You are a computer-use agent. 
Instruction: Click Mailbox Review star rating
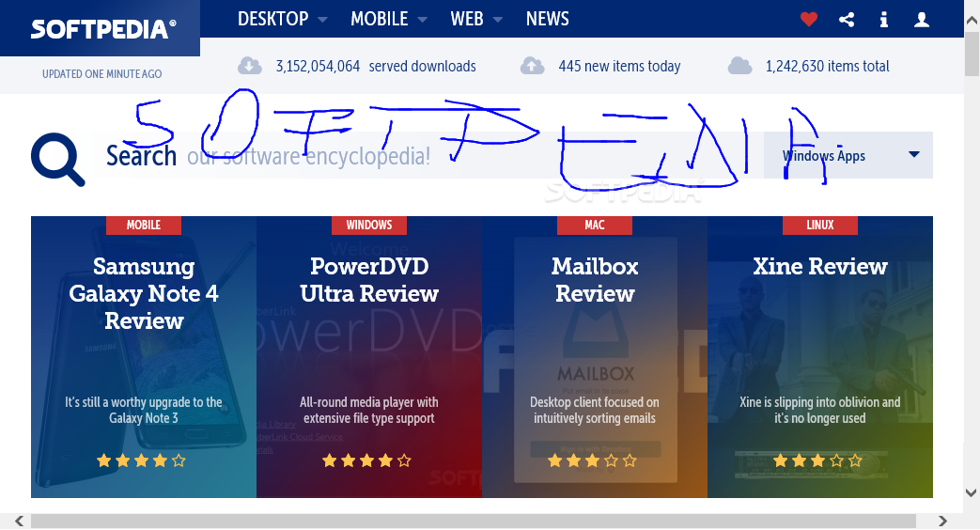pos(592,460)
